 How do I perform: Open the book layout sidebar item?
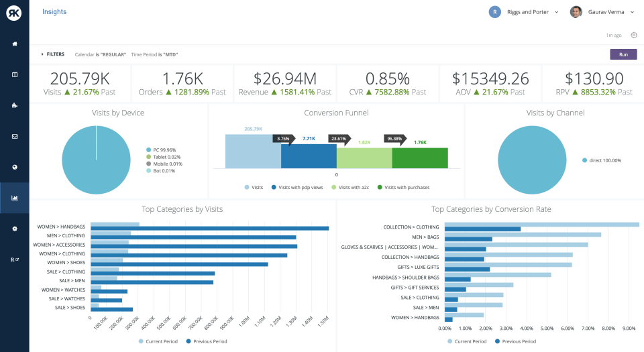[14, 74]
